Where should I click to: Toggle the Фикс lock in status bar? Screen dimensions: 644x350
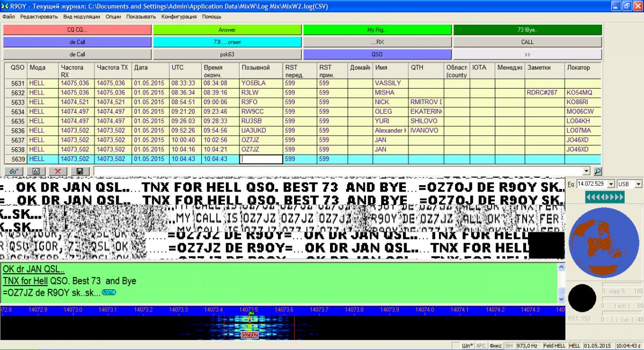[496, 346]
